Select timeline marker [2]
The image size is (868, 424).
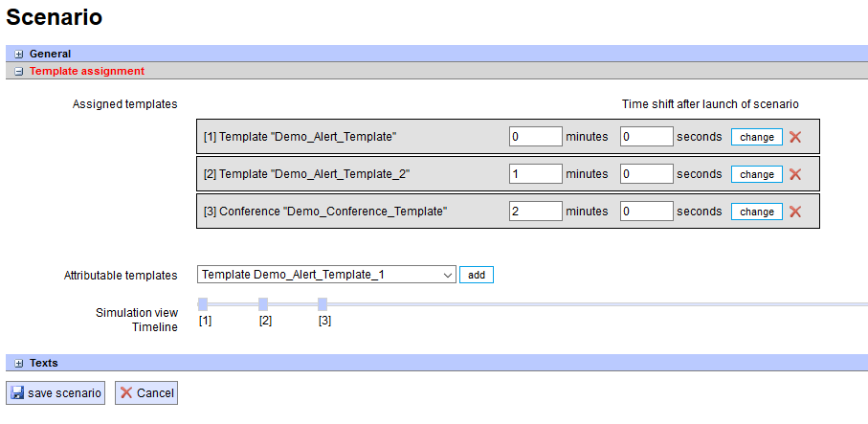263,304
